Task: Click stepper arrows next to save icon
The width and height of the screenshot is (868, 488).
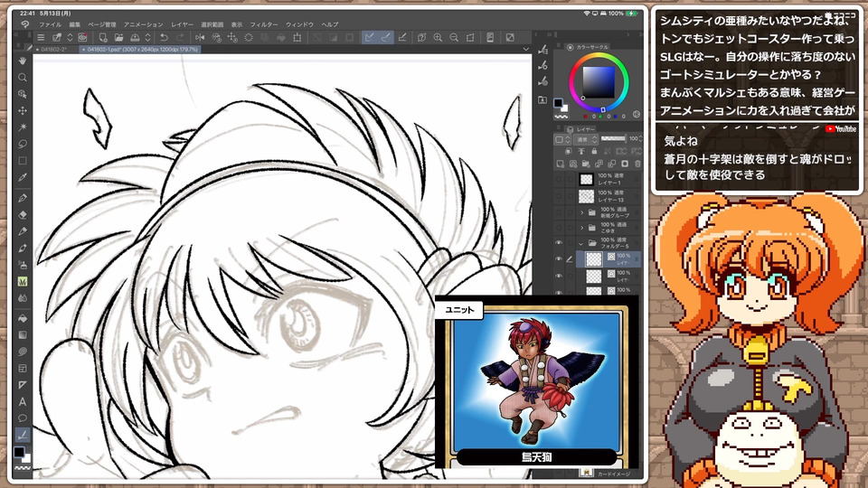Action: pyautogui.click(x=147, y=38)
